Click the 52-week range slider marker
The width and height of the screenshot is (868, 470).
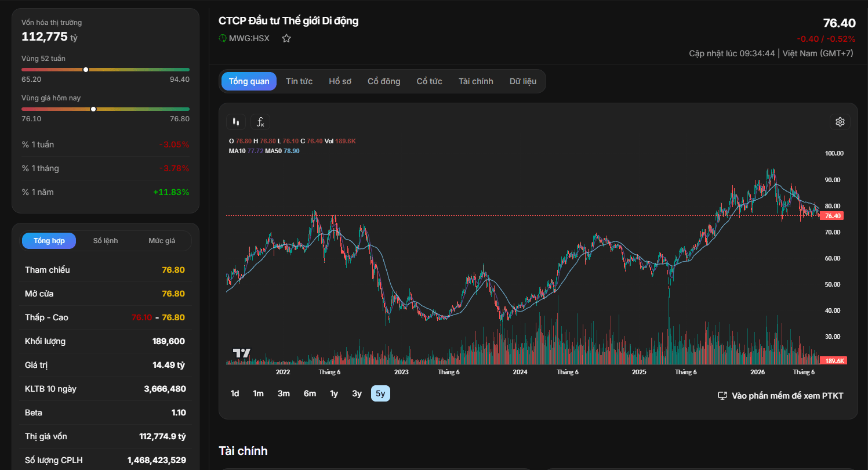[x=86, y=70]
